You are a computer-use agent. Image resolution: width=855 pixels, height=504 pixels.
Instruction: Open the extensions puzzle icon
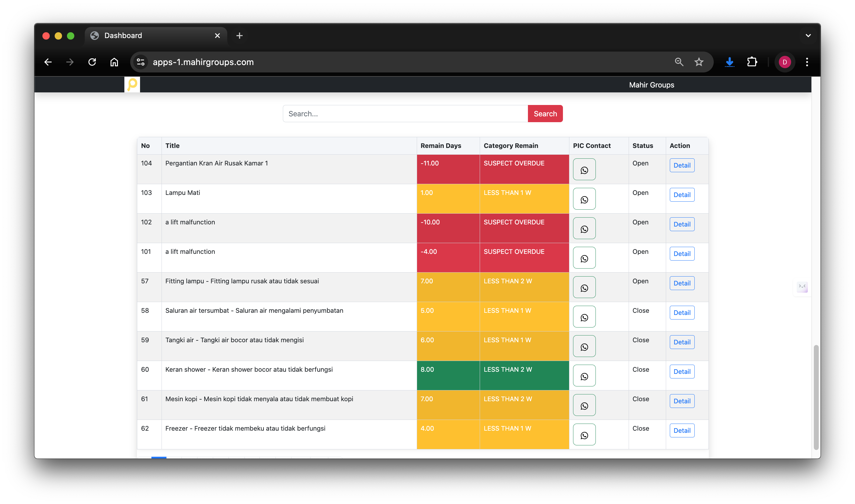coord(752,62)
